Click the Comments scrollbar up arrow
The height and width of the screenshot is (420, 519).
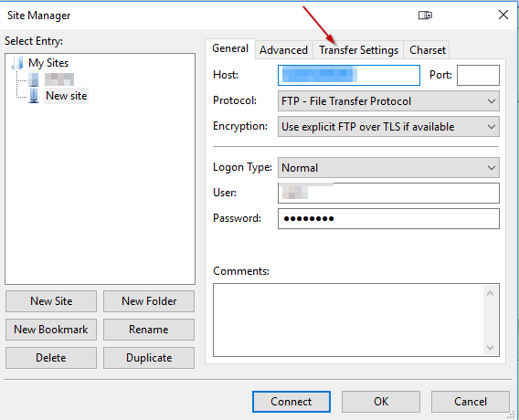click(x=490, y=293)
